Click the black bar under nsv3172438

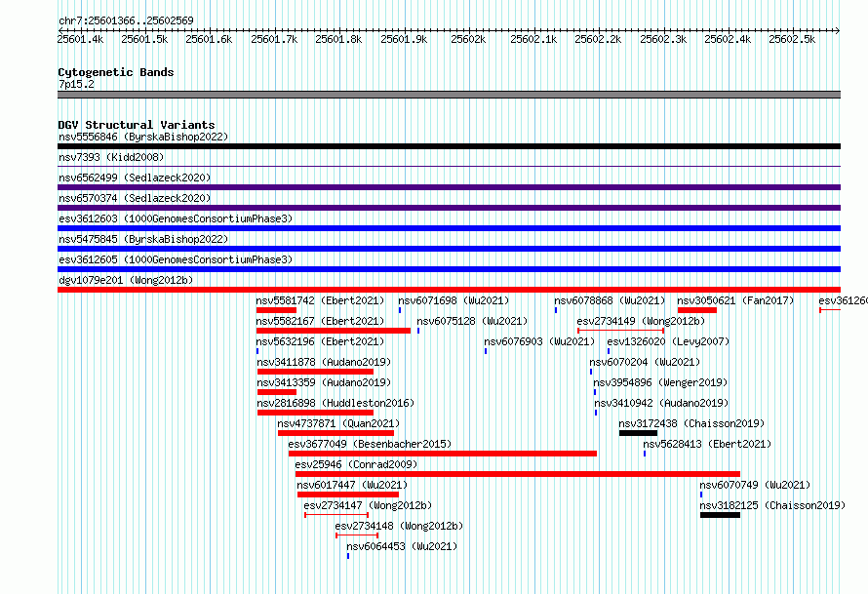pyautogui.click(x=638, y=433)
